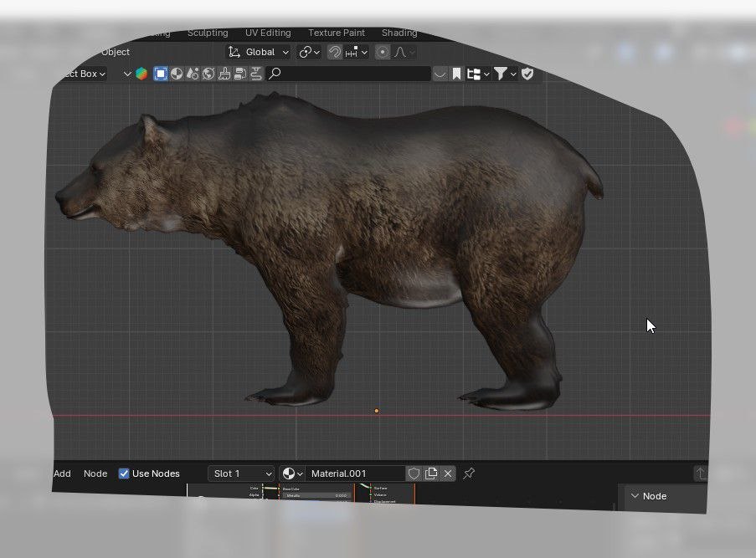Click the Metallic slider on the shader node
Screen dimensions: 756x558
(x=316, y=495)
